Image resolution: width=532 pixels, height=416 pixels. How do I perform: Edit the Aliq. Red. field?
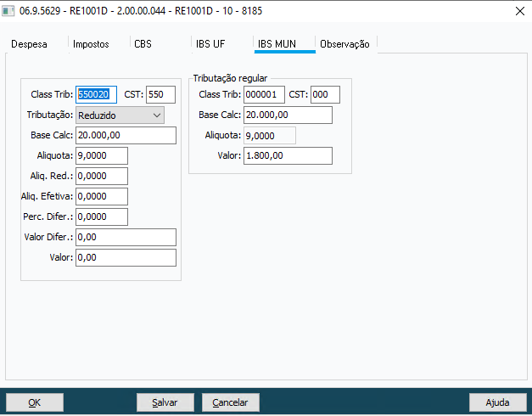(102, 176)
